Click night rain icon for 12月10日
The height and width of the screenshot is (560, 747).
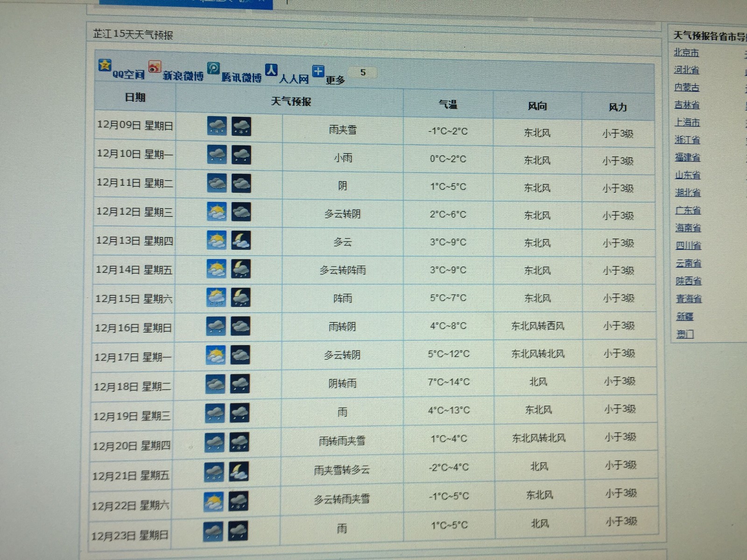pos(241,155)
